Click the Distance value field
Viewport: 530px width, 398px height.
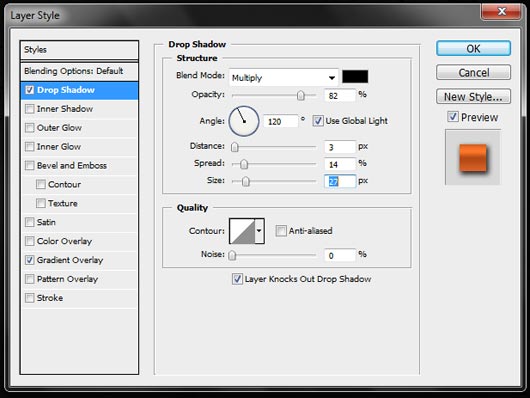pyautogui.click(x=340, y=147)
